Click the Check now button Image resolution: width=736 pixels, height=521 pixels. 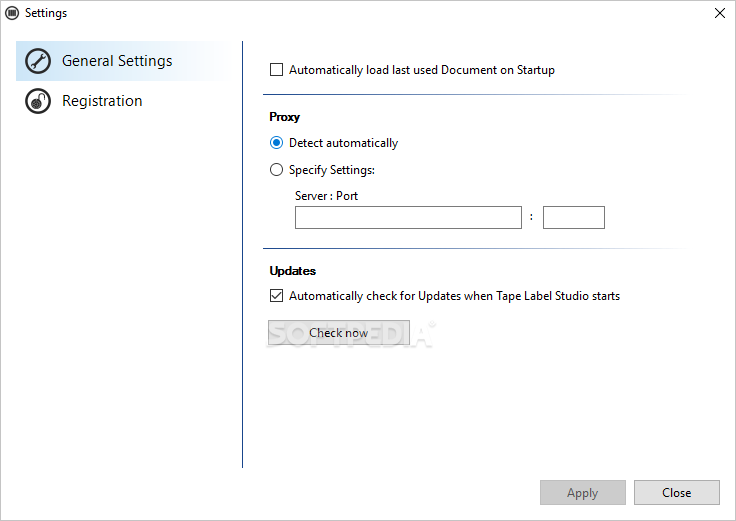point(339,333)
